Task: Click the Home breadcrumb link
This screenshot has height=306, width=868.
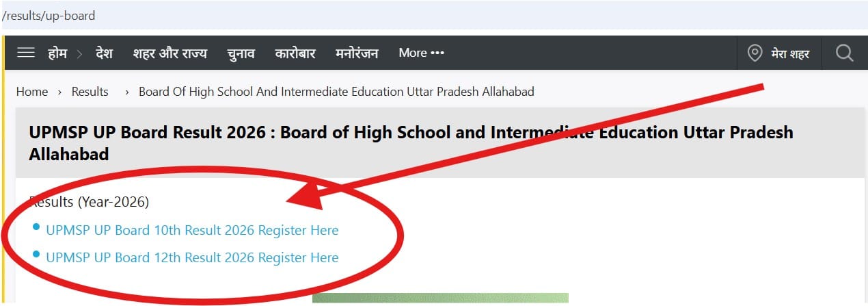Action: pyautogui.click(x=32, y=92)
